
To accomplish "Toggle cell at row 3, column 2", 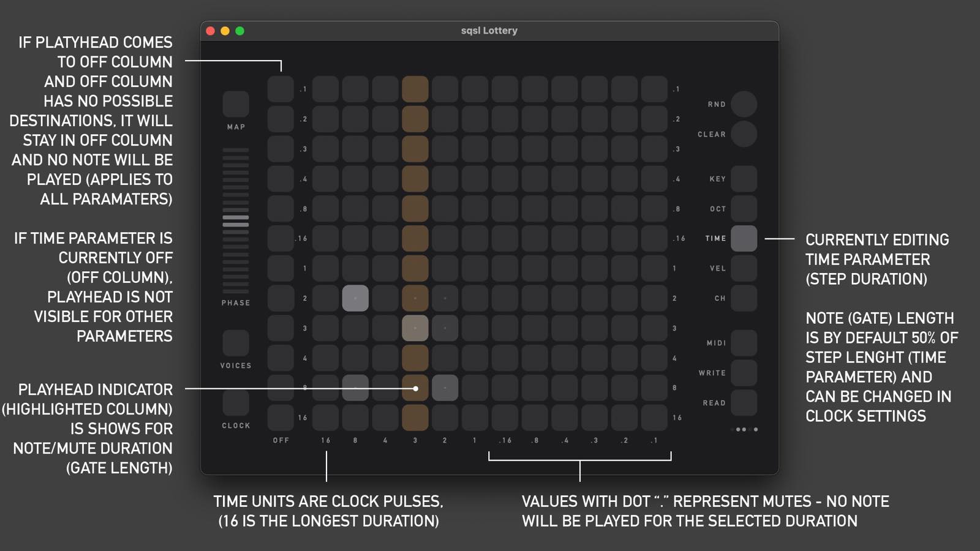I will (x=445, y=328).
